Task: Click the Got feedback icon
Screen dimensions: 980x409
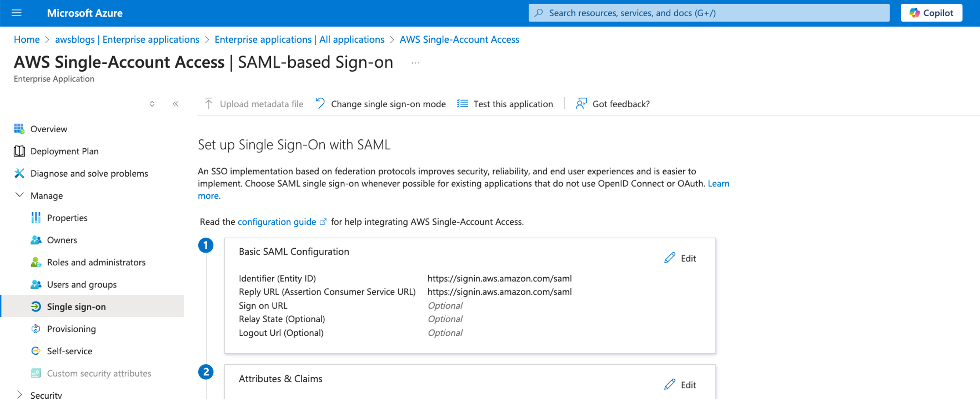Action: click(581, 104)
